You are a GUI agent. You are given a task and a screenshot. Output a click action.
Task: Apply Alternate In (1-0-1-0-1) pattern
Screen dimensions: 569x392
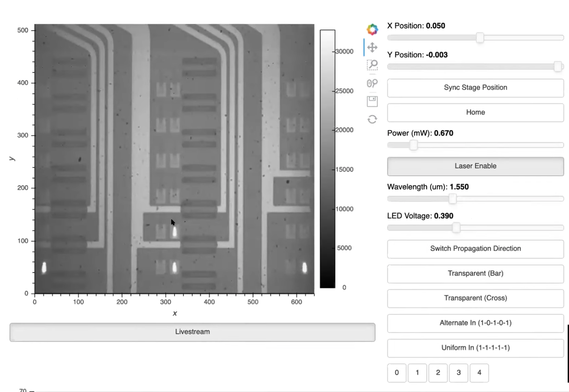[x=475, y=323]
